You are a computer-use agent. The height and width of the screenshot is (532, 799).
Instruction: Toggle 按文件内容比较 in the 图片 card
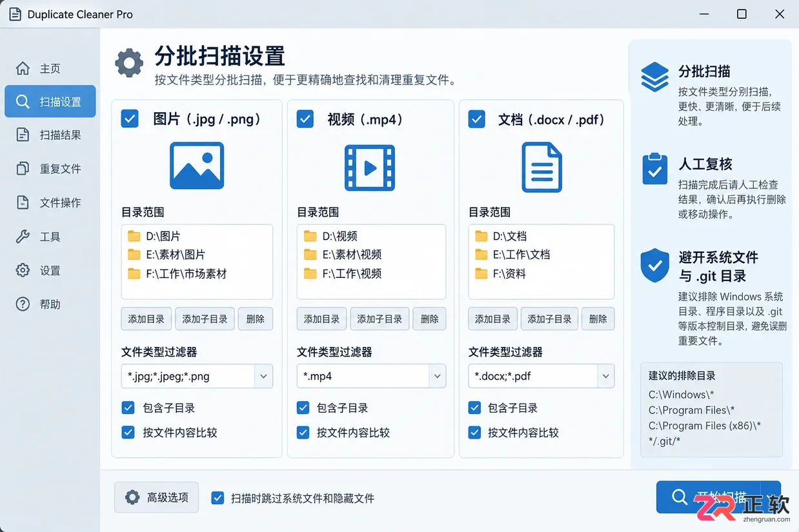pos(128,432)
